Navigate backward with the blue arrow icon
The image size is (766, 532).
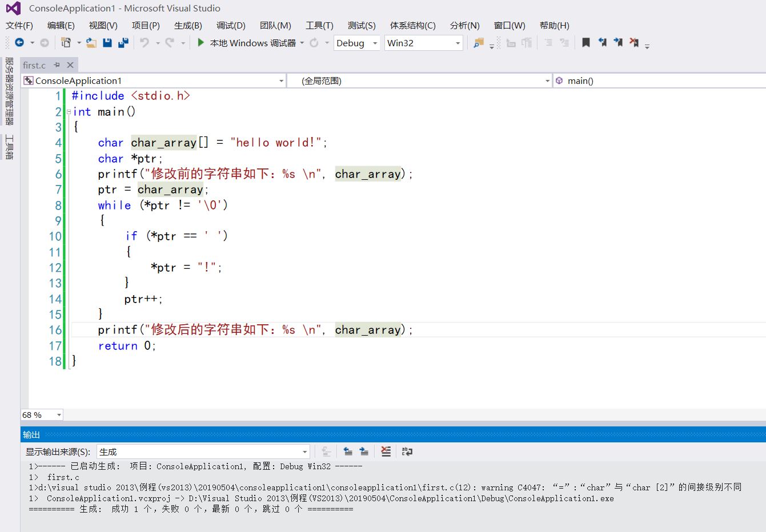click(x=19, y=43)
